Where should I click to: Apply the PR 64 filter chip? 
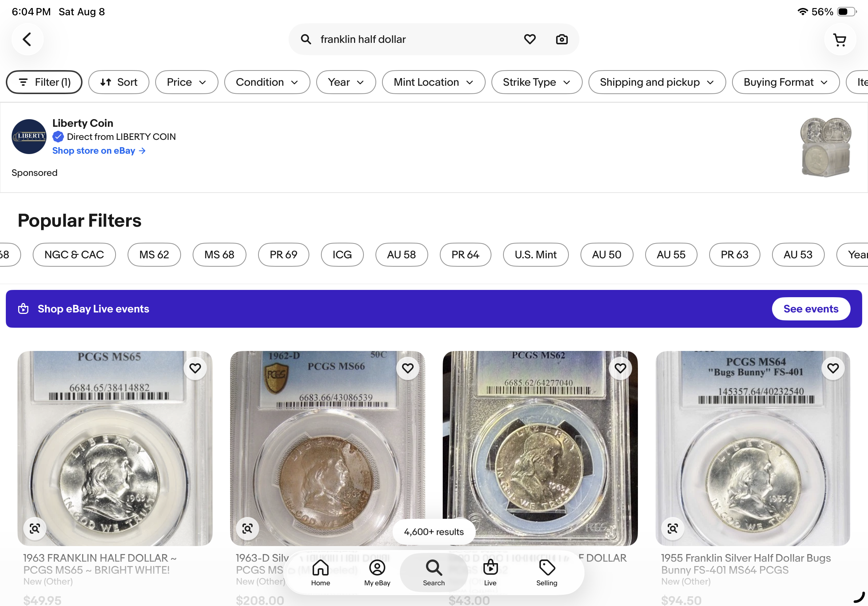465,255
